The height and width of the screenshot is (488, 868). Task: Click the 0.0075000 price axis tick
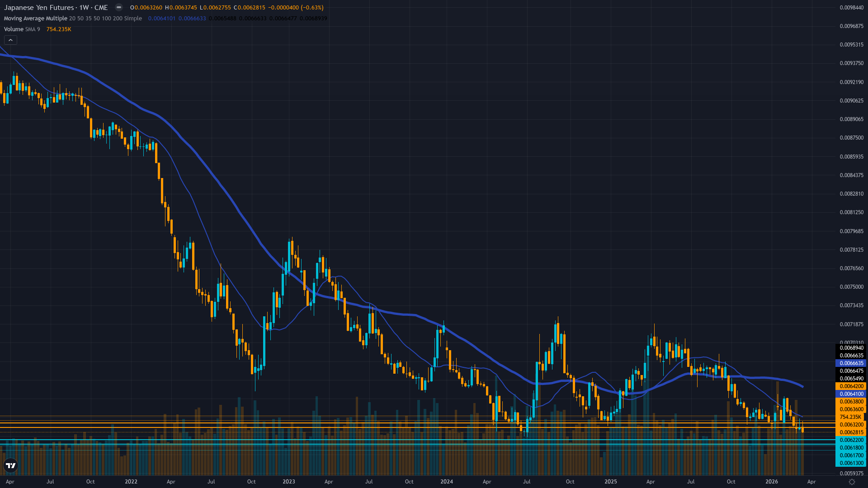(x=851, y=287)
